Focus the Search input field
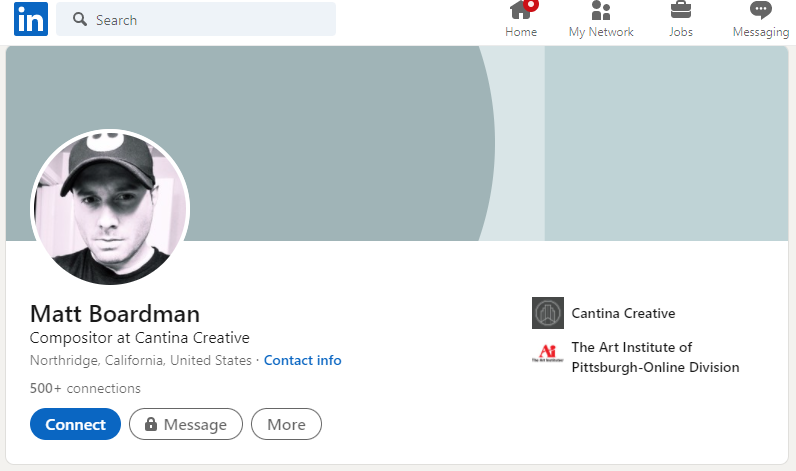This screenshot has width=796, height=471. [196, 19]
